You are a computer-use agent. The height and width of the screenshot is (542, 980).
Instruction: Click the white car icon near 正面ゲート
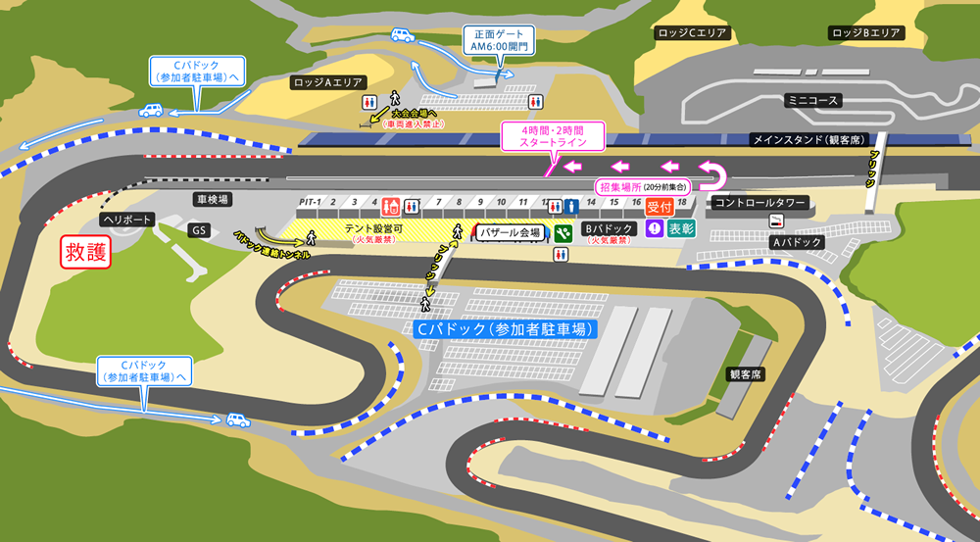(403, 35)
